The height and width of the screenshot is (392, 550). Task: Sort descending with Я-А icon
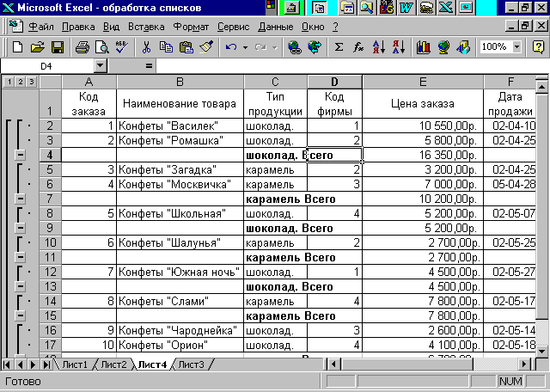[x=399, y=46]
